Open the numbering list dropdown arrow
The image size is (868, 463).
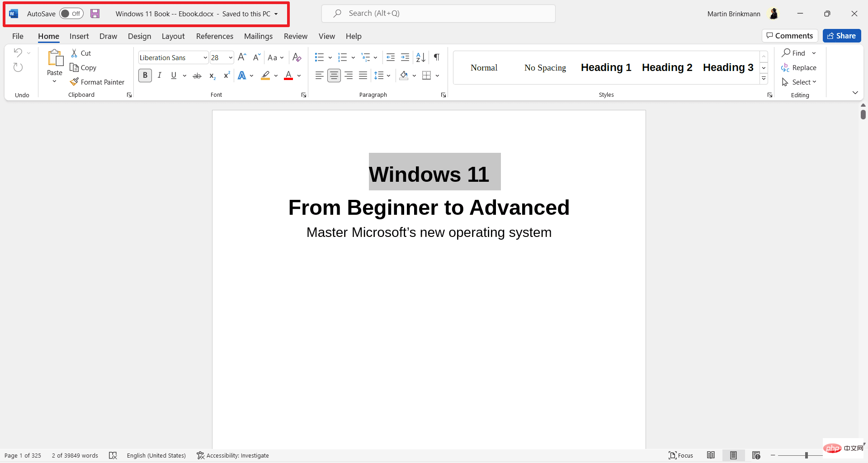[x=353, y=57]
